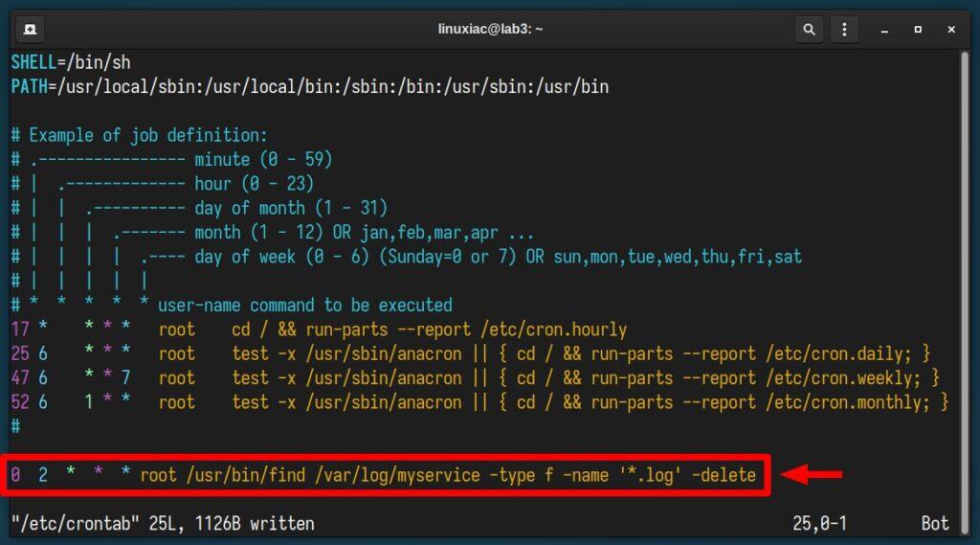Click minute value 17 in hourly job
This screenshot has width=980, height=545.
pyautogui.click(x=20, y=329)
